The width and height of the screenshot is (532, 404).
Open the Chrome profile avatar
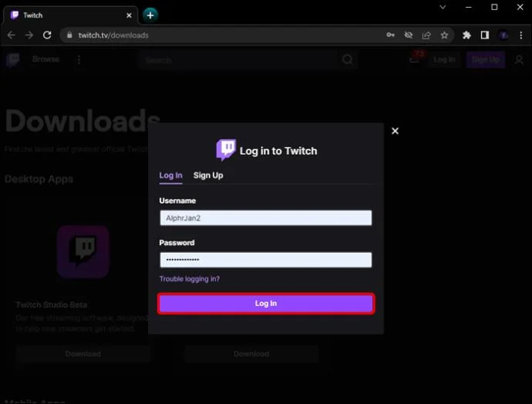[x=503, y=35]
